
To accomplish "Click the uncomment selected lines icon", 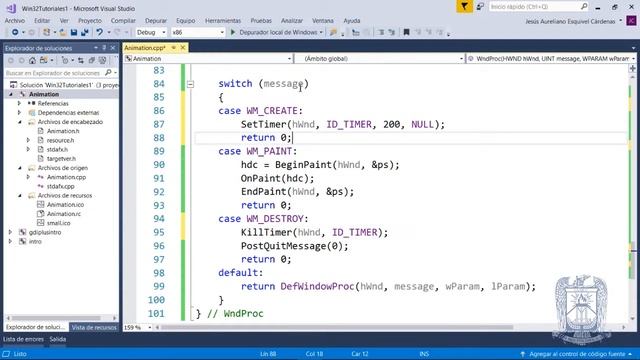I will [391, 32].
